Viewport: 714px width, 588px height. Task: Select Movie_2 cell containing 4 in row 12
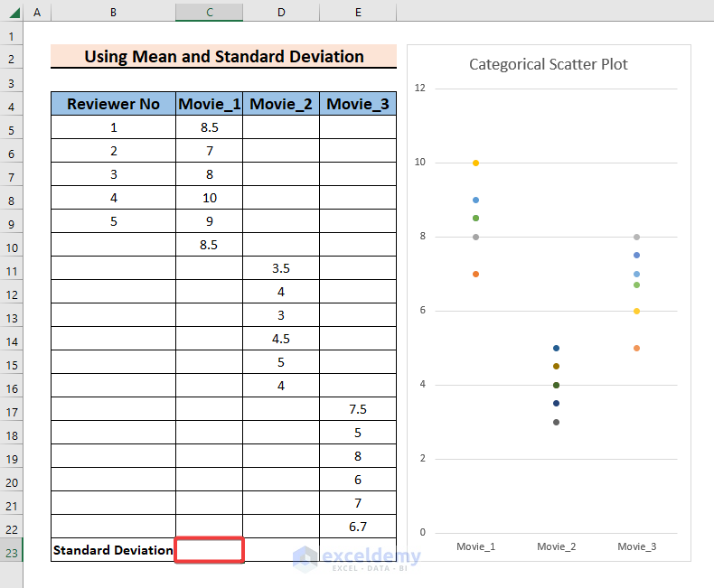281,292
